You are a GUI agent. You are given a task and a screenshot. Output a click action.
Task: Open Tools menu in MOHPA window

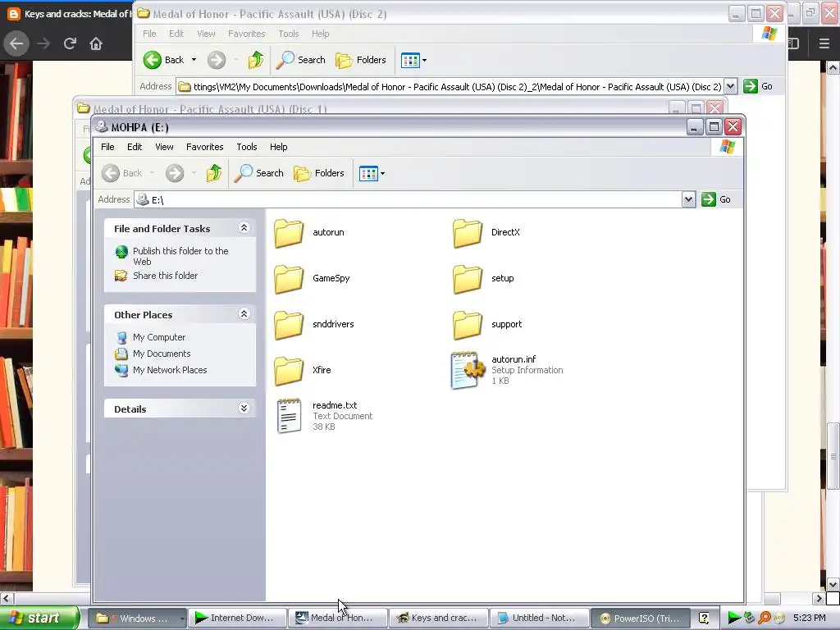[x=246, y=147]
